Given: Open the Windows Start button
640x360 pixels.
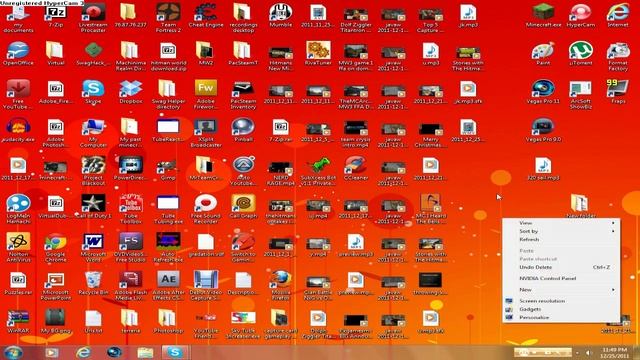Looking at the screenshot, I should click(x=13, y=352).
